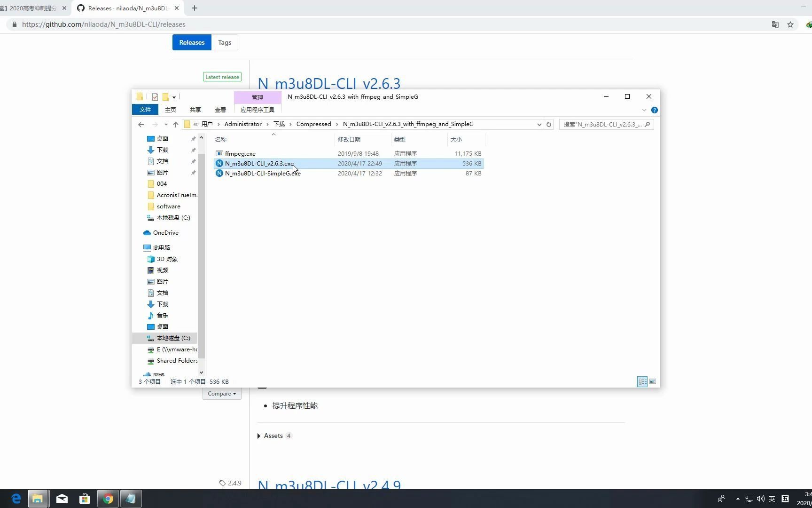Image resolution: width=812 pixels, height=508 pixels.
Task: Click the 2.4.9 tag link
Action: point(230,483)
